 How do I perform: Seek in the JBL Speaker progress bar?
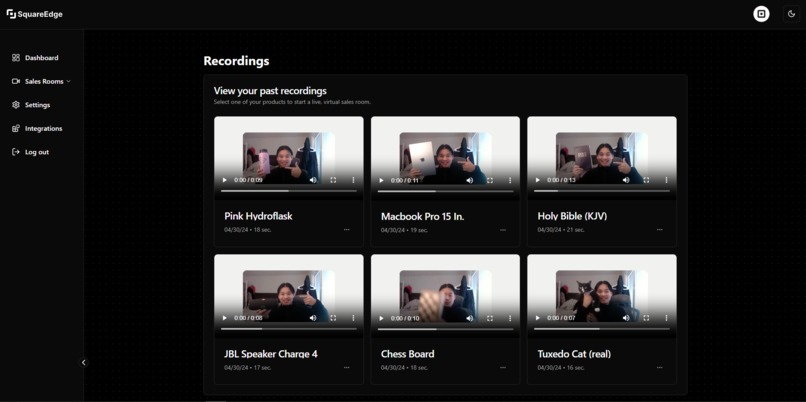289,328
